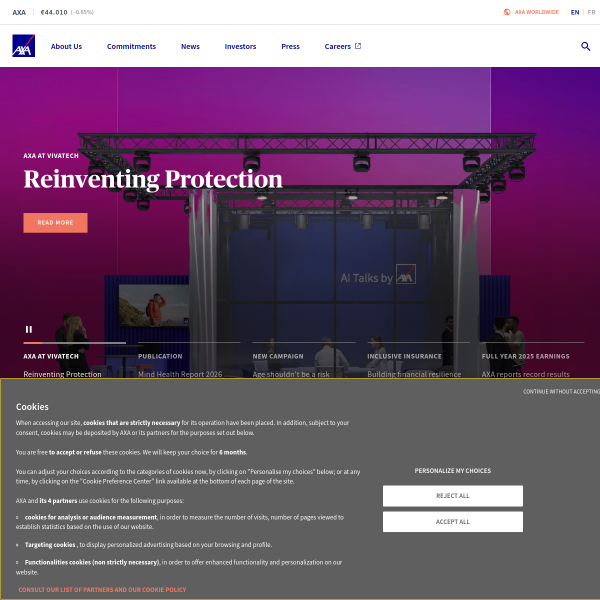Select the Inclusive Insurance slide
600x600 pixels.
click(x=418, y=361)
